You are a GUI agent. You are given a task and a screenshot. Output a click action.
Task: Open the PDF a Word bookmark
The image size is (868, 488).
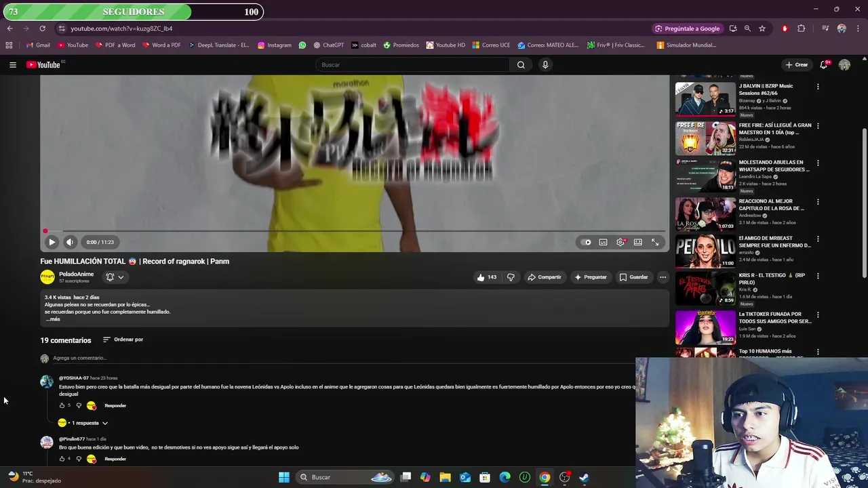coord(115,45)
